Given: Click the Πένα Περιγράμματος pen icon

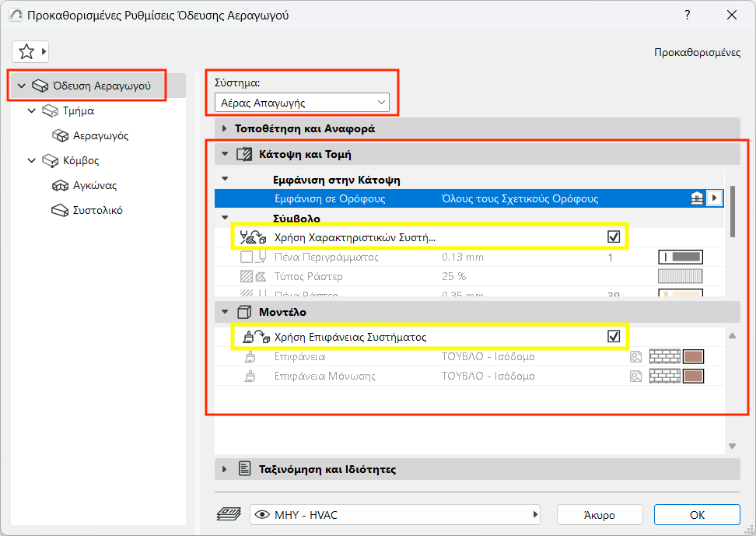Looking at the screenshot, I should [x=254, y=257].
